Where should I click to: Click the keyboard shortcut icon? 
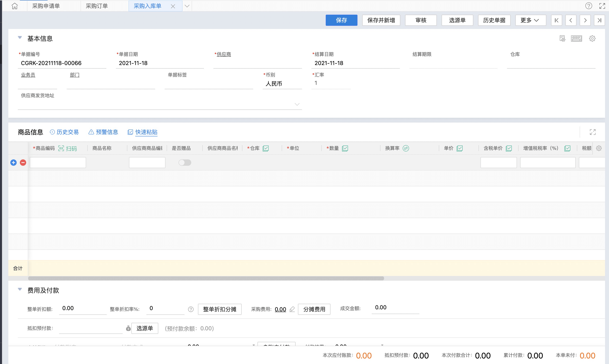(x=576, y=38)
